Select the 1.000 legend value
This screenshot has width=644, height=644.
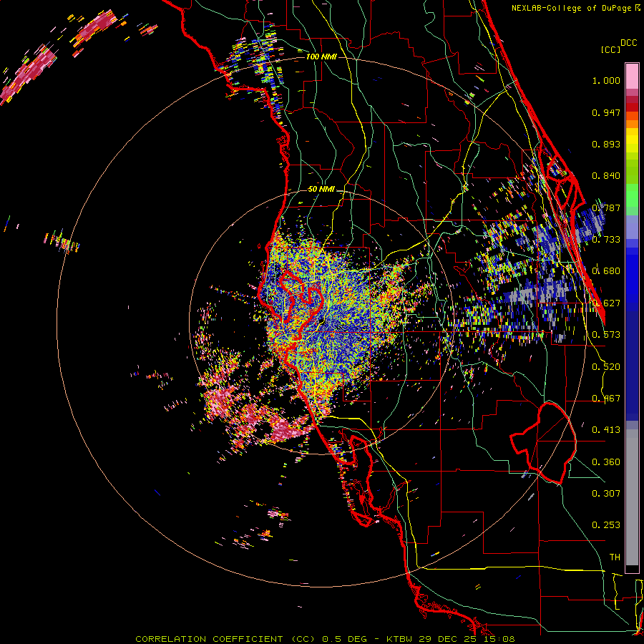click(606, 80)
